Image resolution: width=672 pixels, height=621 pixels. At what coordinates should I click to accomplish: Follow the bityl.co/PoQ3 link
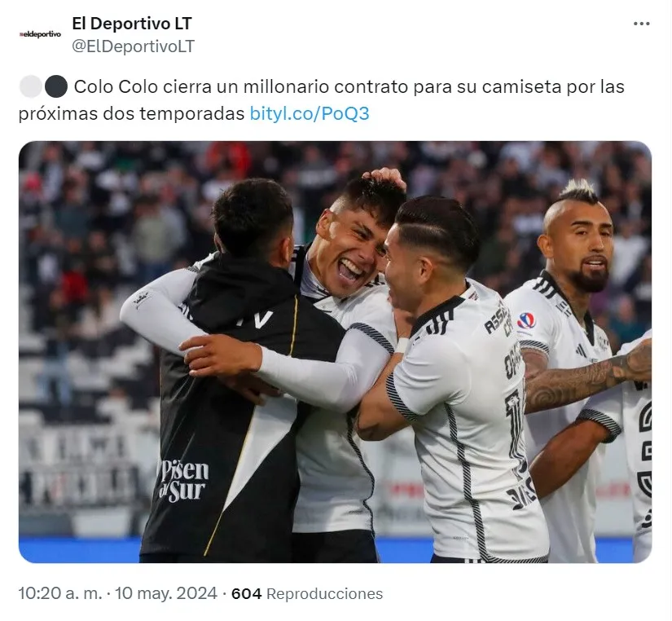(309, 113)
